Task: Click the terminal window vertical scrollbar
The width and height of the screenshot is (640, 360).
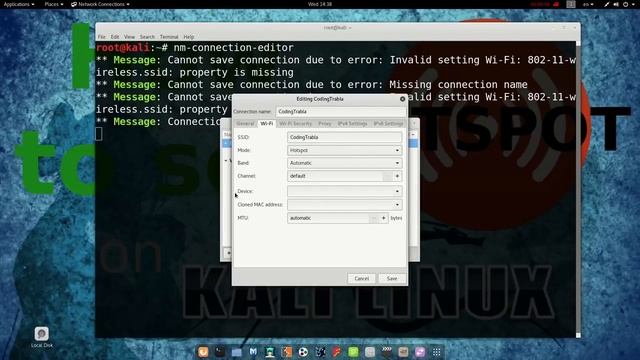Action: pos(578,189)
